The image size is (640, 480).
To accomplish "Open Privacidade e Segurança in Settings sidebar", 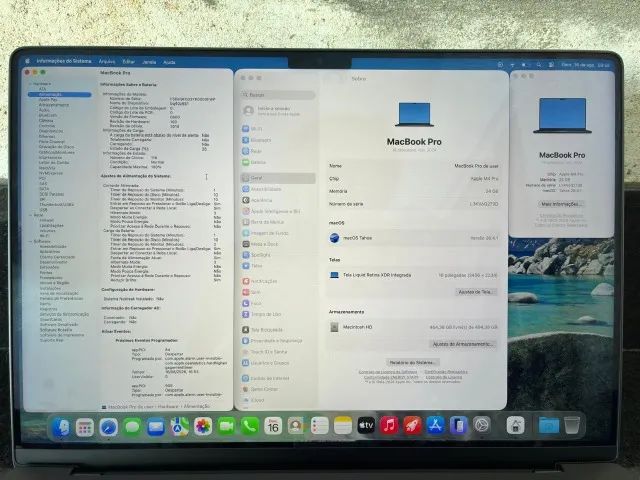I will point(278,340).
